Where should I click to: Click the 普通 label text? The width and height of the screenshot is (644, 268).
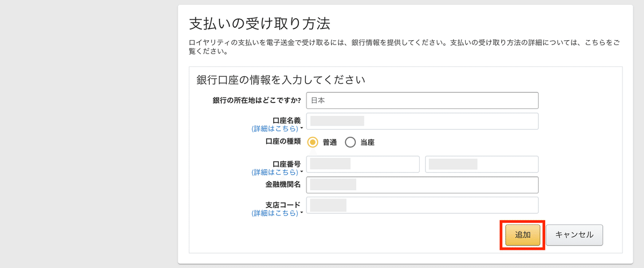[330, 142]
